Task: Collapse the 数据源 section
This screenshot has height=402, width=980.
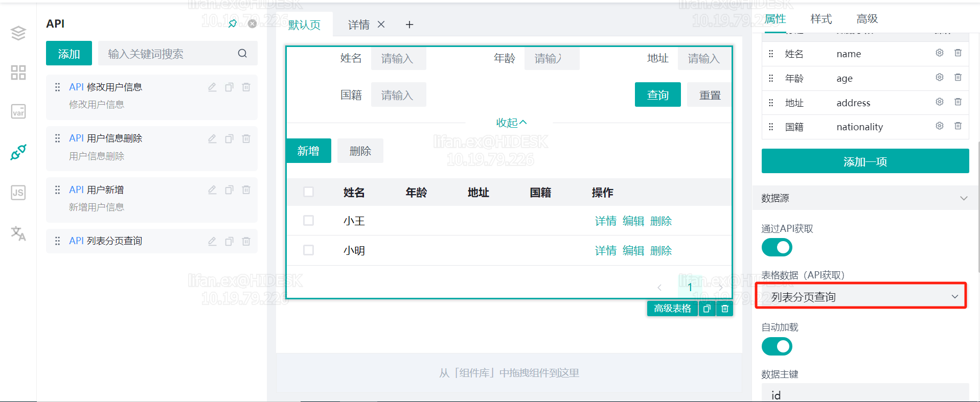Action: click(964, 198)
